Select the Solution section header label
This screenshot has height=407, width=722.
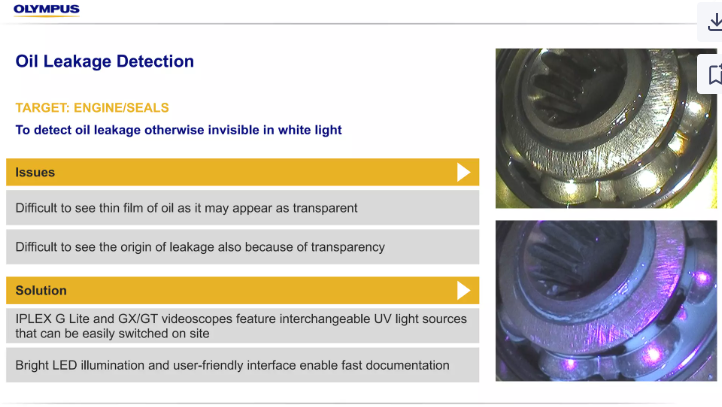pyautogui.click(x=41, y=290)
